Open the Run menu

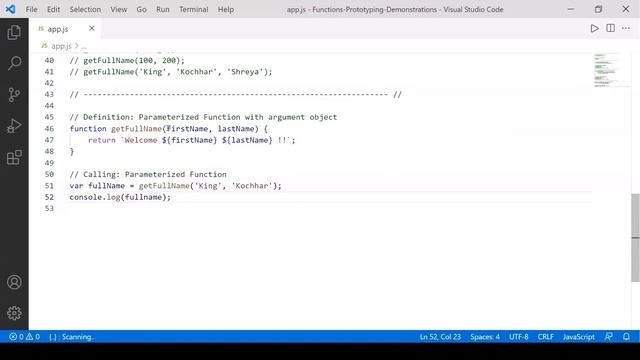(162, 9)
